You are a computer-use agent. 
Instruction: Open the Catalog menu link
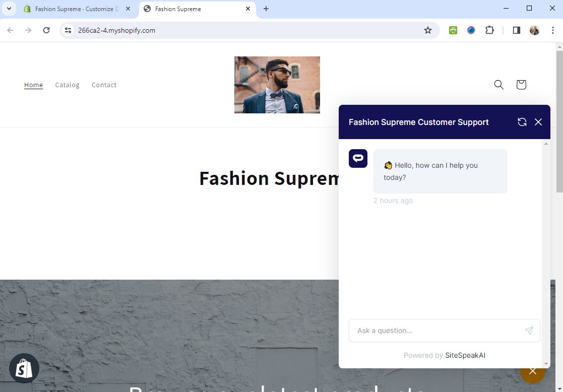tap(67, 85)
